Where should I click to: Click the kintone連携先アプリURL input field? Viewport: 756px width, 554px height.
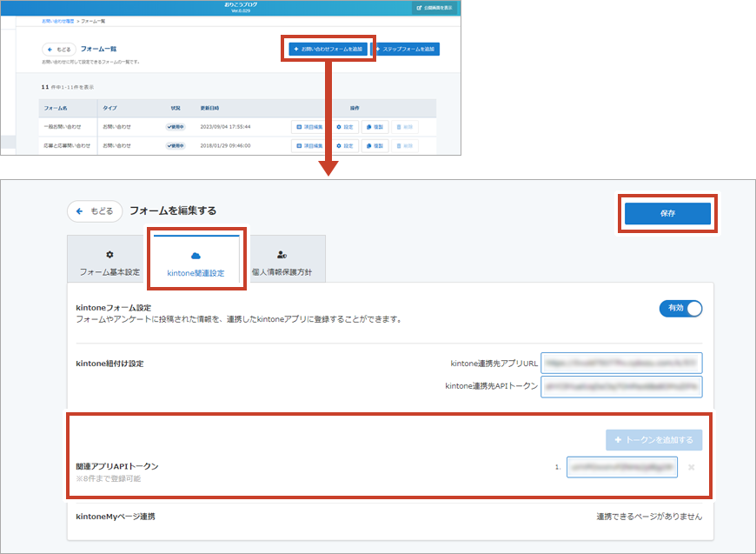(x=620, y=363)
